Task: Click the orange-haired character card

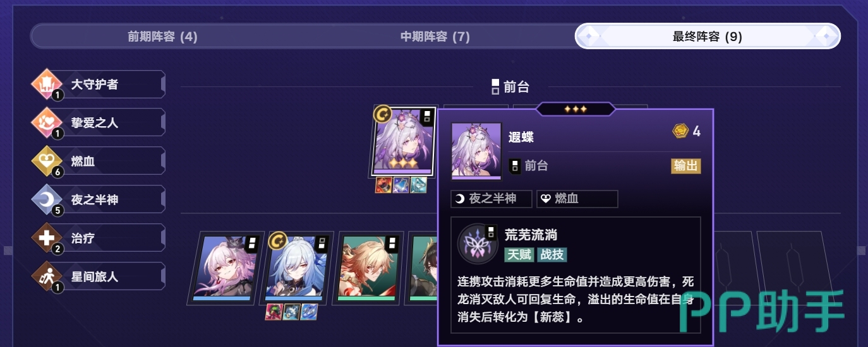Action: (x=368, y=268)
